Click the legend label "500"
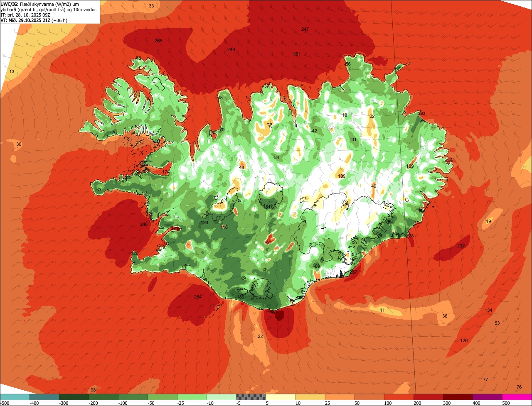532x406 pixels. (506, 403)
